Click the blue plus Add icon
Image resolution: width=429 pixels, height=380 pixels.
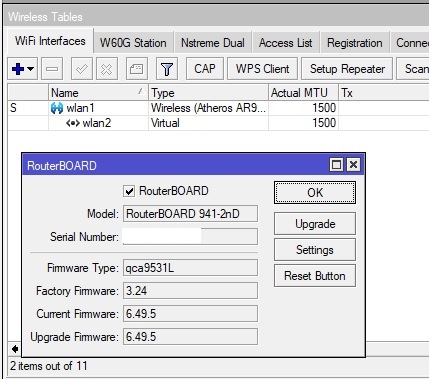click(18, 69)
